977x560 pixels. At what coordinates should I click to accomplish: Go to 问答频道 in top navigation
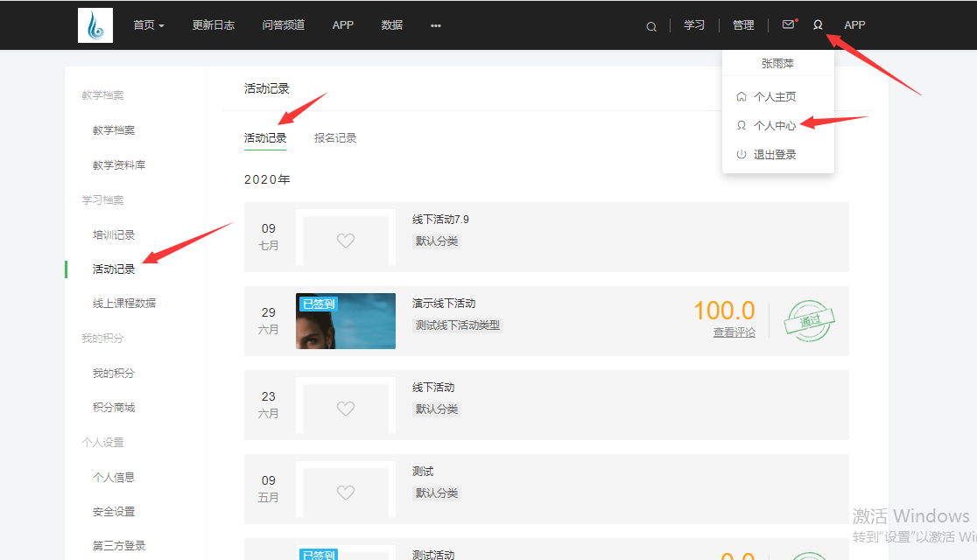[x=284, y=24]
